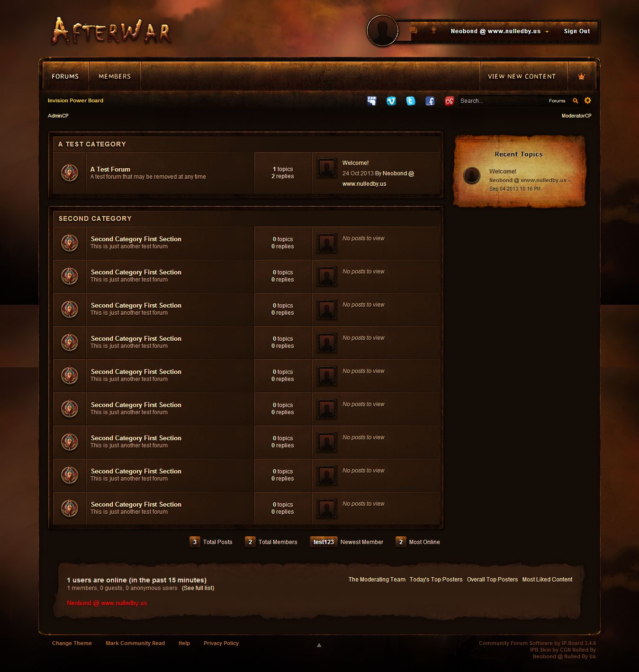Open the Twitter social icon
Screen dimensions: 639x672
click(411, 101)
